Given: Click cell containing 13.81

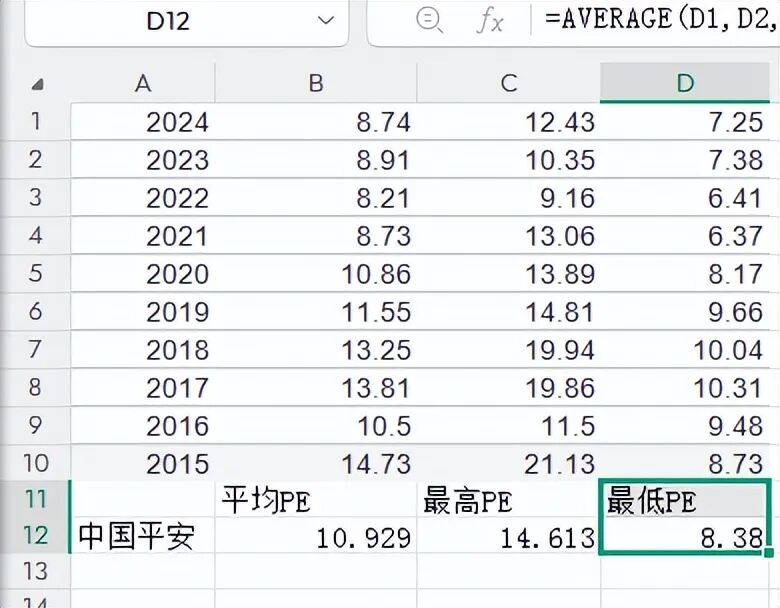Looking at the screenshot, I should pos(316,388).
